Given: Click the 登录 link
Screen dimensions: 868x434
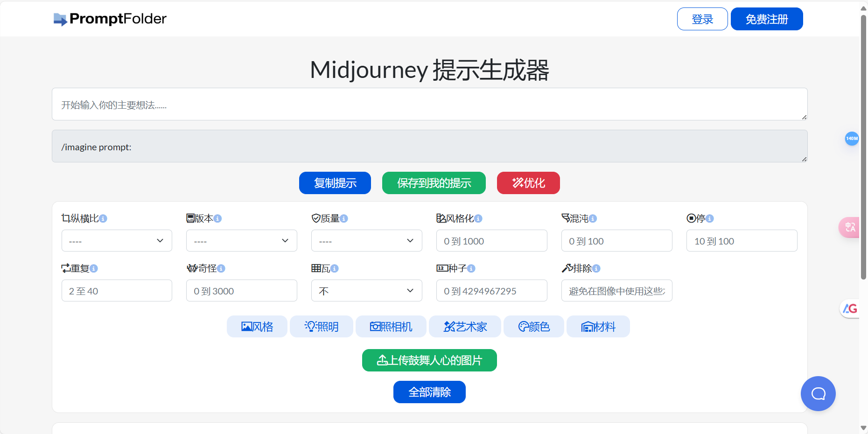Looking at the screenshot, I should (702, 19).
